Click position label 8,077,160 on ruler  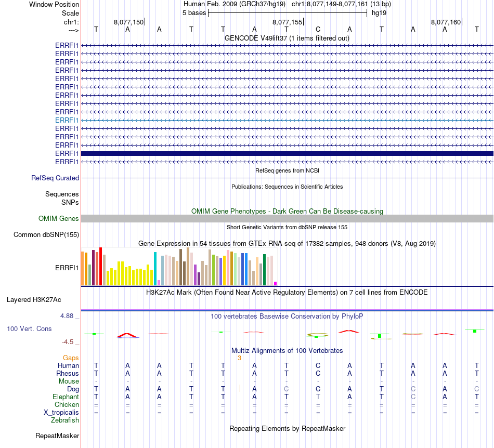[x=446, y=22]
